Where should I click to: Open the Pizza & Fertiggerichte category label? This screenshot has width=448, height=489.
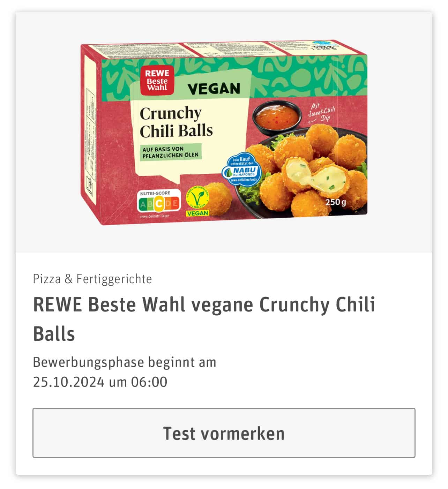[x=92, y=279]
